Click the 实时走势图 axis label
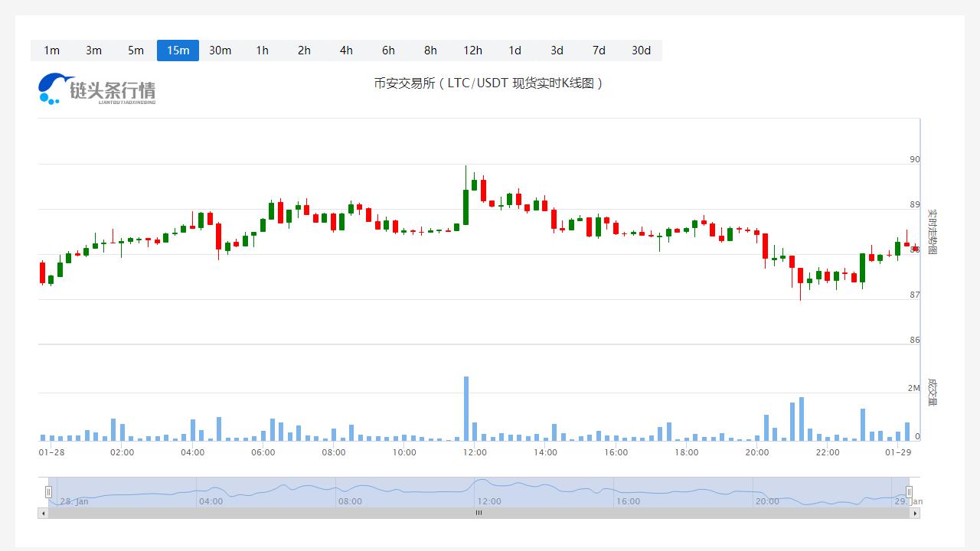980x551 pixels. pyautogui.click(x=932, y=232)
